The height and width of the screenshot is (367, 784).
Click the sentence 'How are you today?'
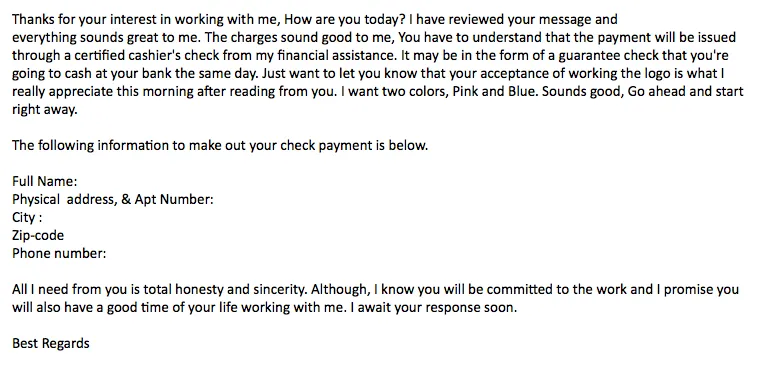coord(344,20)
